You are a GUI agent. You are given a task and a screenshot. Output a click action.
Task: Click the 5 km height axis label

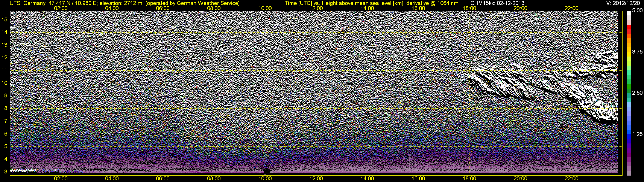pos(6,146)
